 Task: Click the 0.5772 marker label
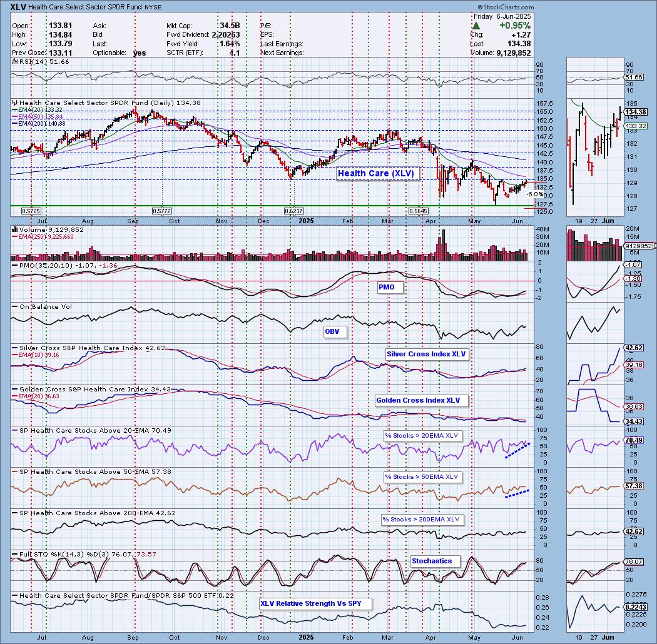(x=161, y=211)
